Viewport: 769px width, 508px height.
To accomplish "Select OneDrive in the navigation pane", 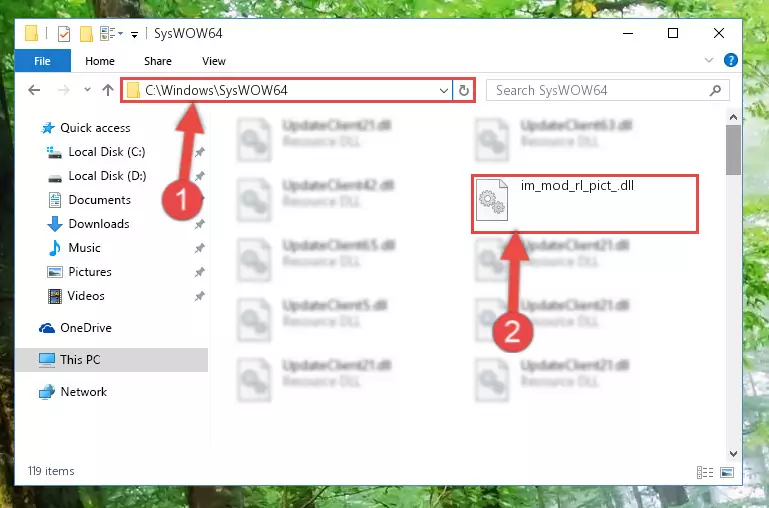I will pyautogui.click(x=85, y=328).
